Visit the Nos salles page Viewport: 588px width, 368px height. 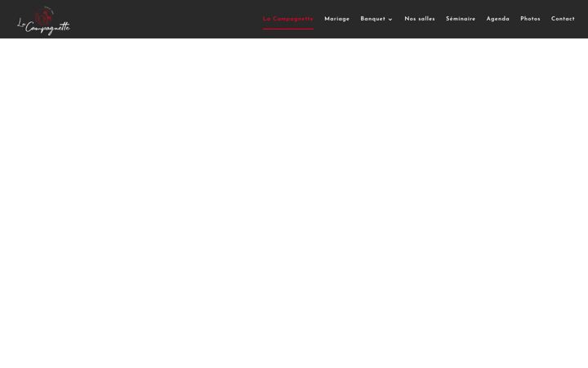coord(420,19)
